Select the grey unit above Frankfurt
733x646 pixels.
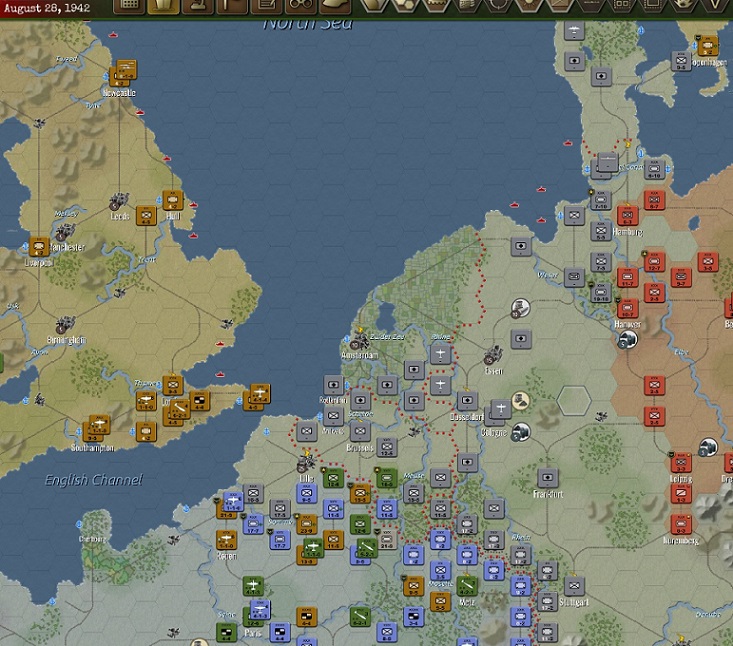click(547, 478)
